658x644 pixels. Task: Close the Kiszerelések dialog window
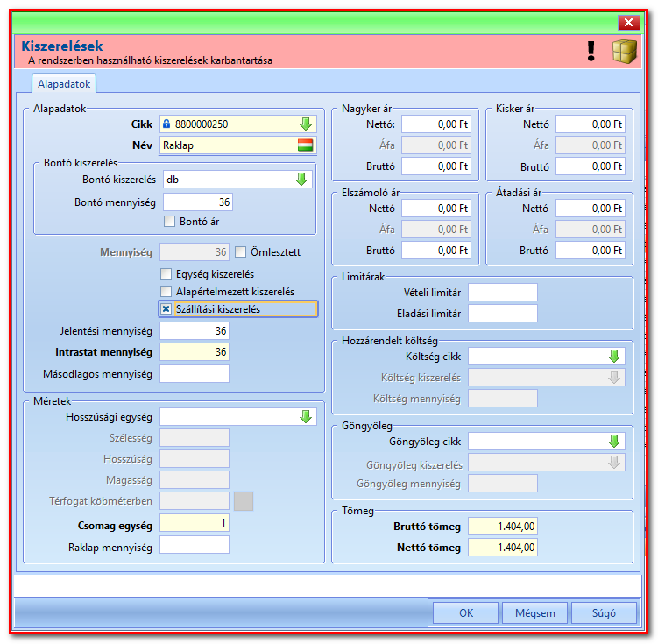coord(628,22)
